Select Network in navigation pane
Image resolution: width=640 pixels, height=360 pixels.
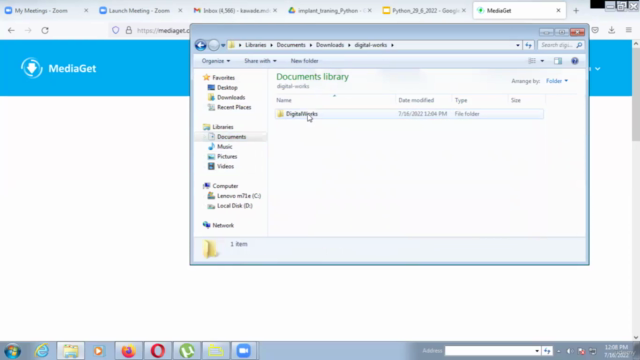tap(223, 225)
